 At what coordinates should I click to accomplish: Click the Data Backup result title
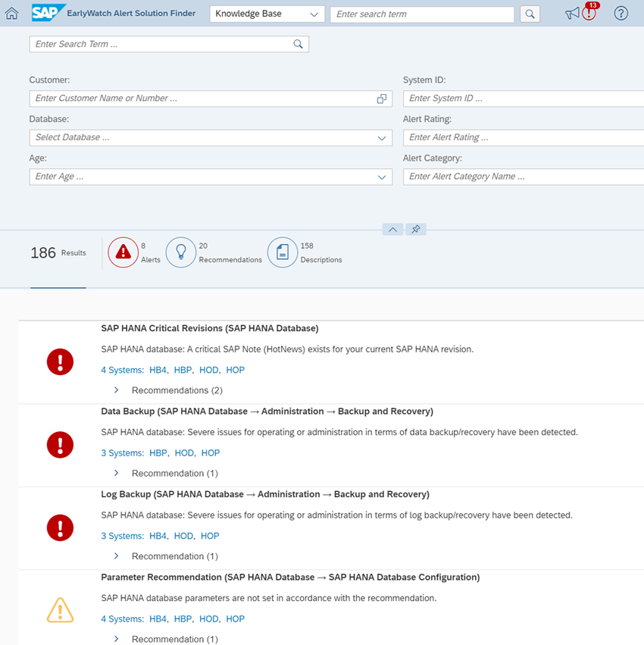[267, 412]
